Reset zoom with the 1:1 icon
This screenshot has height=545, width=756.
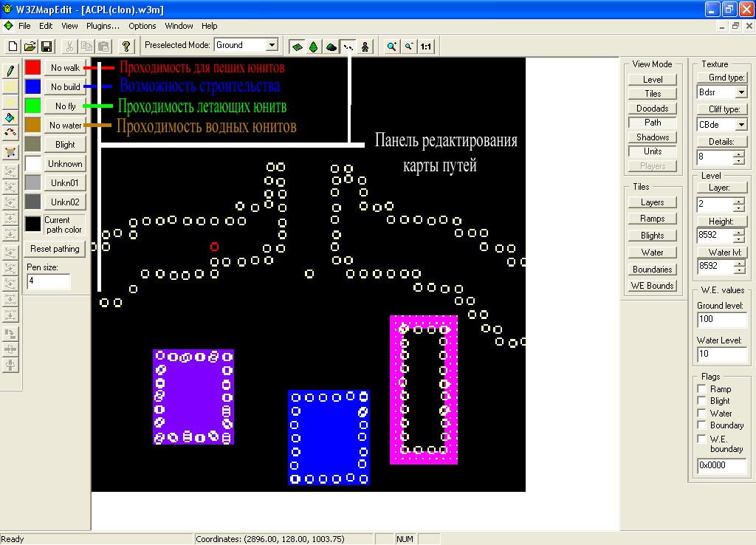click(426, 47)
